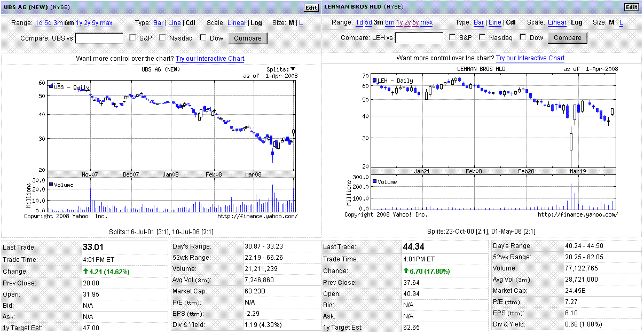
Task: Click the green up arrow beside Lehman change
Action: pyautogui.click(x=406, y=271)
